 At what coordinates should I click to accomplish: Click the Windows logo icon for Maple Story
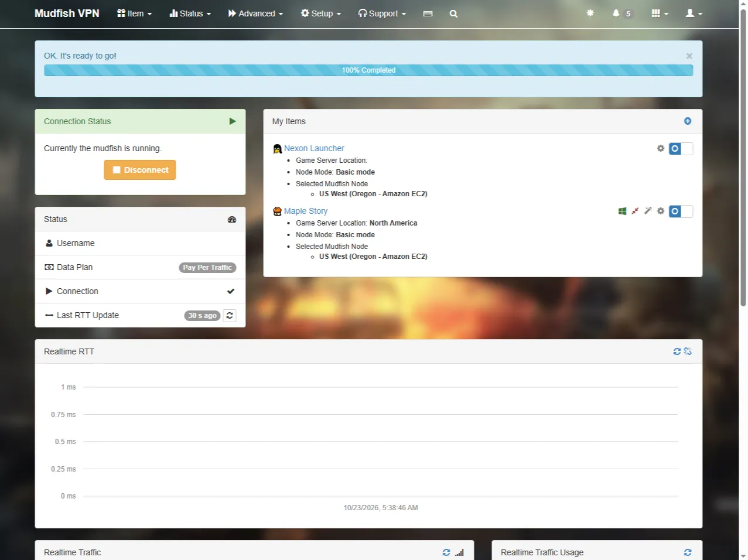tap(622, 211)
